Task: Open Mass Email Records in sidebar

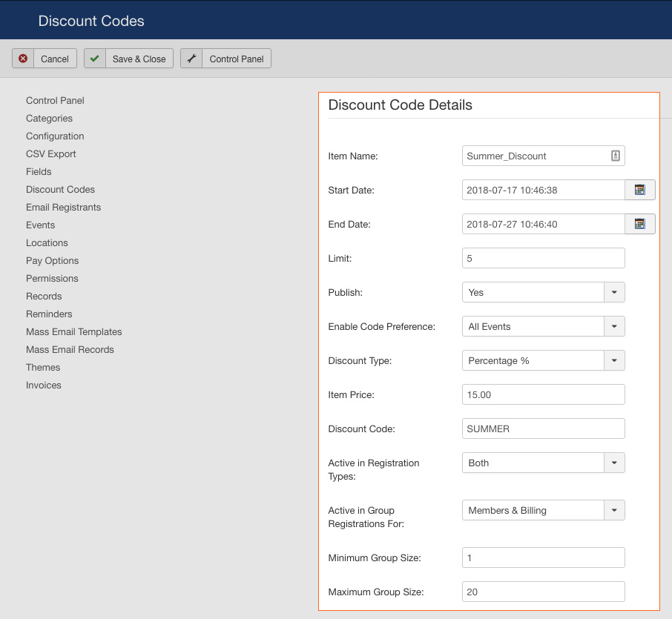Action: point(70,350)
